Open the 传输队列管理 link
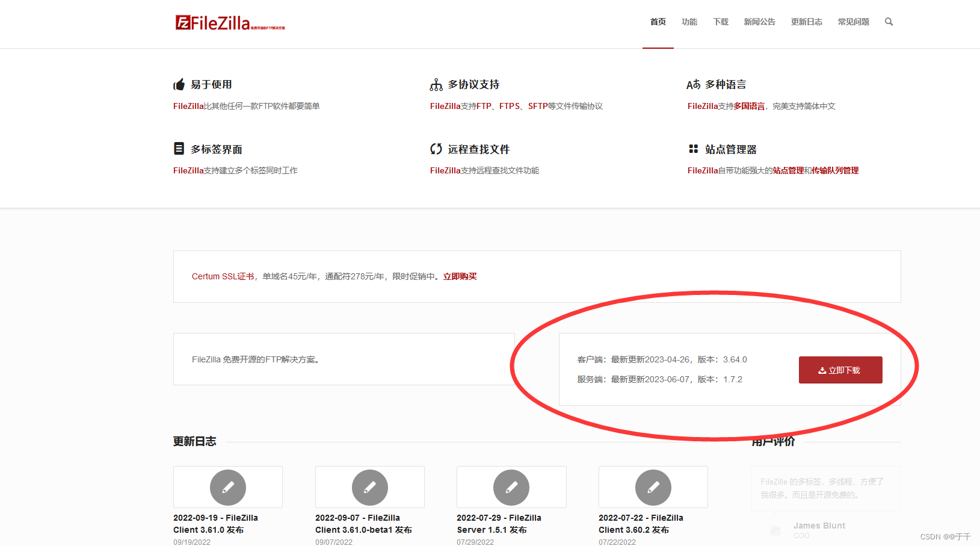The image size is (980, 546). pyautogui.click(x=835, y=170)
